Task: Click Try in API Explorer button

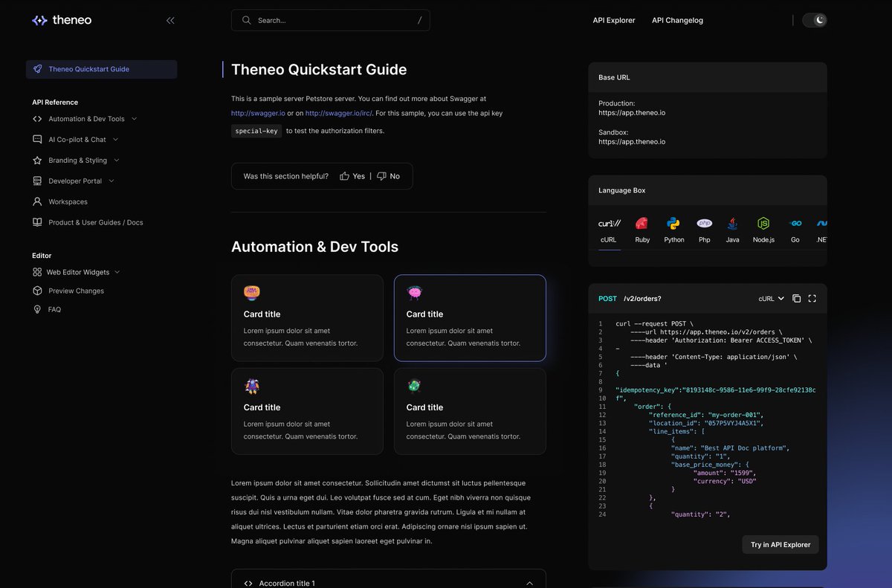Action: click(780, 545)
